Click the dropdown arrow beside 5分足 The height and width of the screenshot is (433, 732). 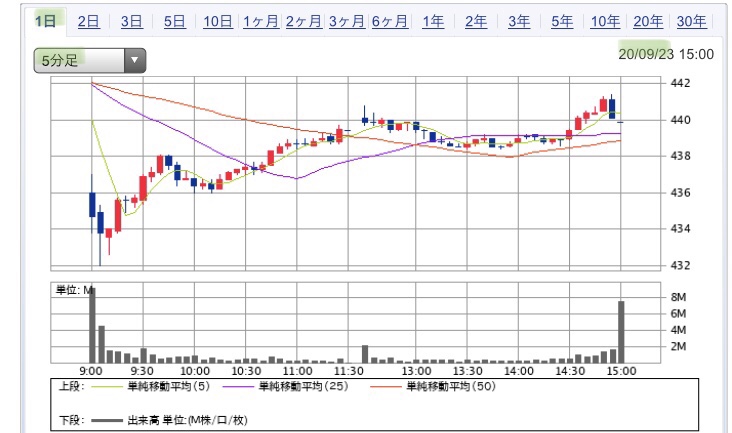pos(135,60)
